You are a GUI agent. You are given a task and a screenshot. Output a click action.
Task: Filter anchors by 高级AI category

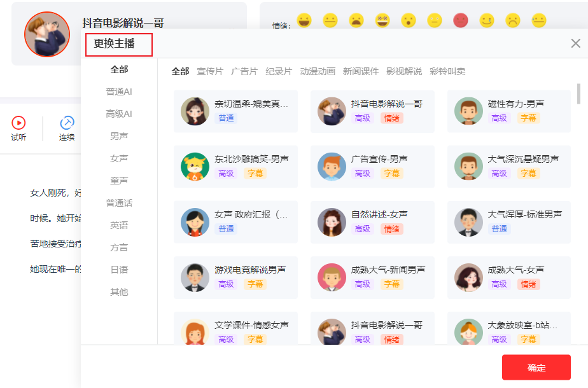[119, 114]
